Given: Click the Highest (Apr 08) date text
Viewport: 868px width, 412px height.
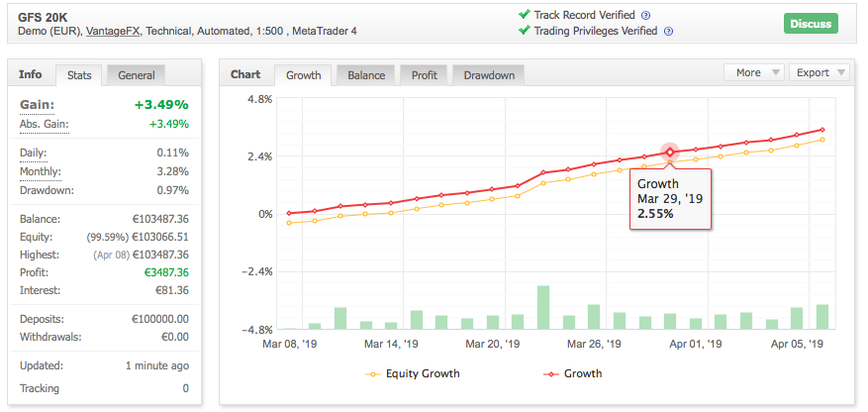Looking at the screenshot, I should point(111,256).
